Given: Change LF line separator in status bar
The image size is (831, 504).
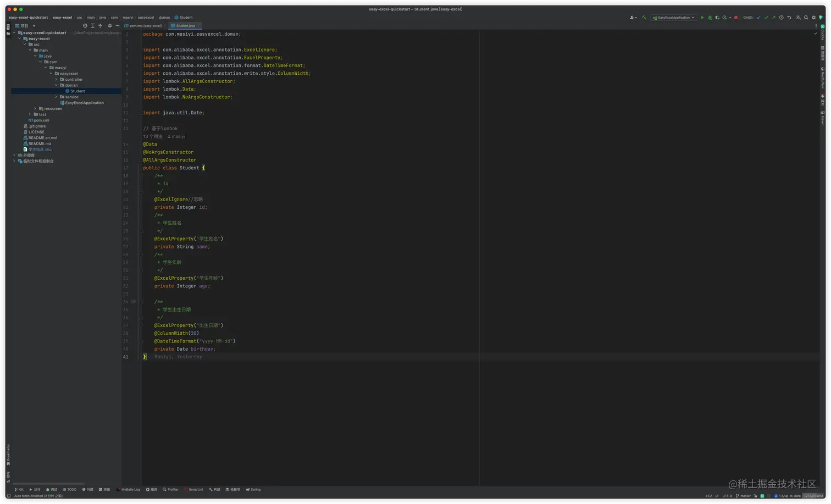Looking at the screenshot, I should pos(717,496).
